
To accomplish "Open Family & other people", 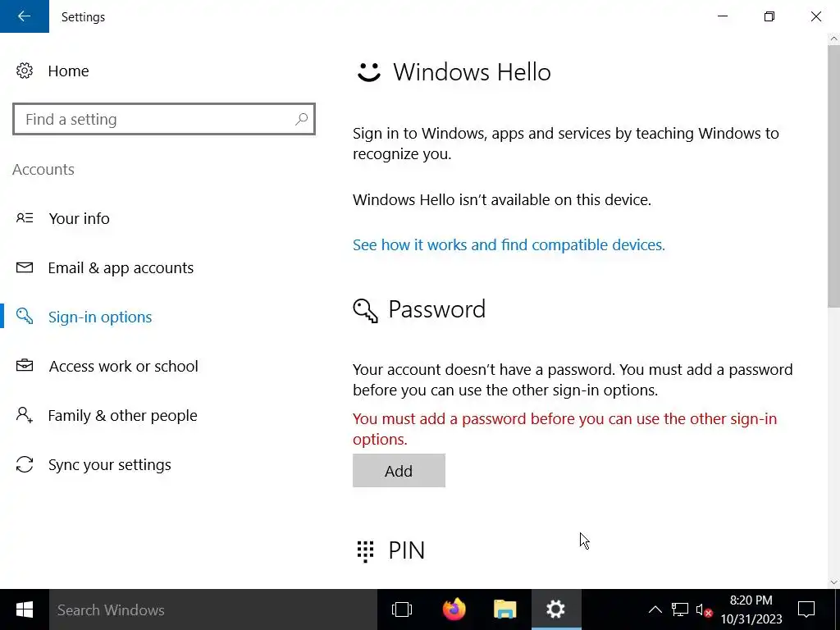I will pyautogui.click(x=123, y=415).
